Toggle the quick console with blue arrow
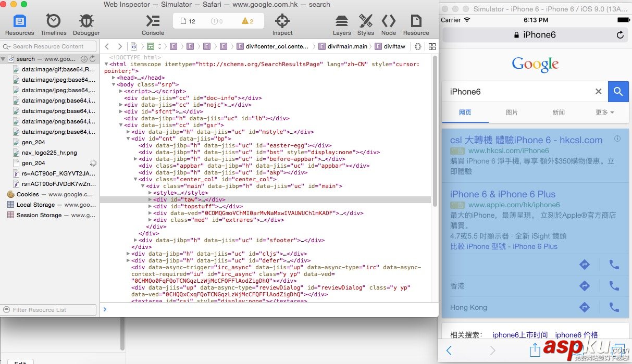632x364 pixels. coord(105,309)
